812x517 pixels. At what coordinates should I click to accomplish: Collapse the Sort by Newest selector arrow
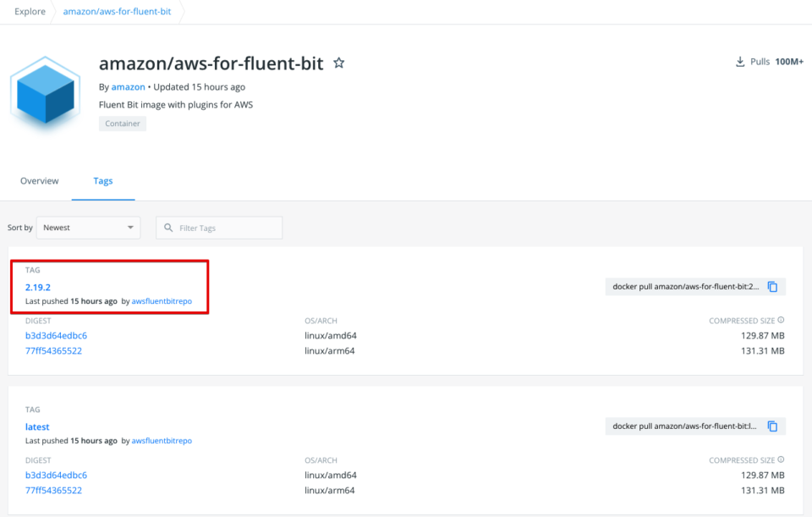pyautogui.click(x=130, y=228)
